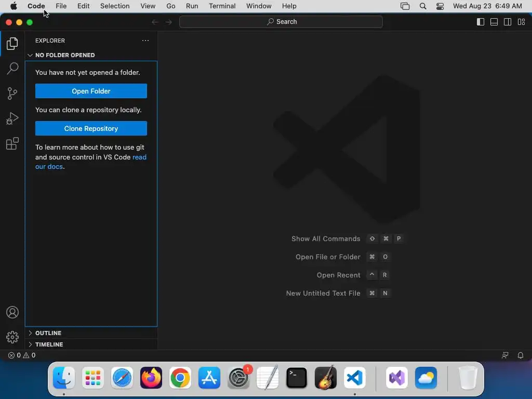Toggle the secondary side bar layout icon
This screenshot has height=399, width=532.
508,22
